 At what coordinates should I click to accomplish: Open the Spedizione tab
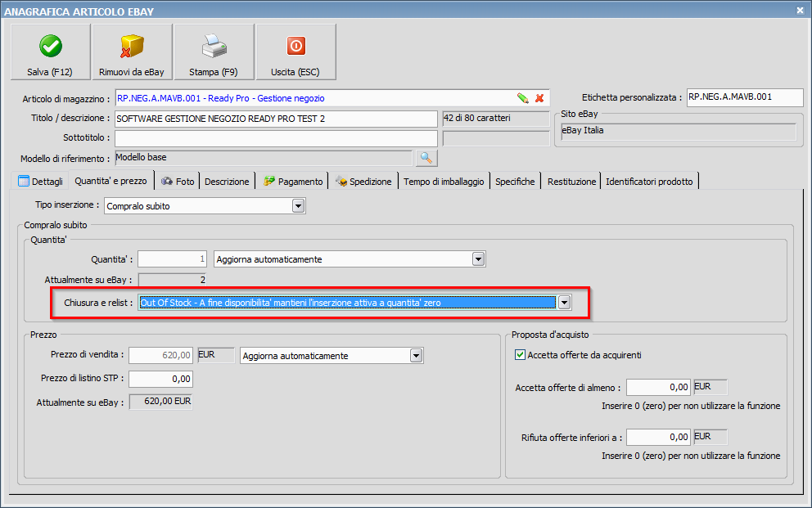coord(363,181)
